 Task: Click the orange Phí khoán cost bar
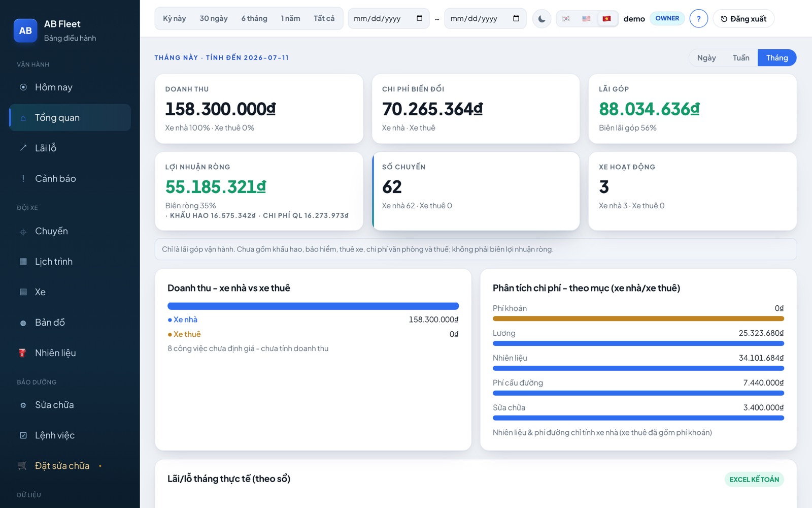coord(638,319)
